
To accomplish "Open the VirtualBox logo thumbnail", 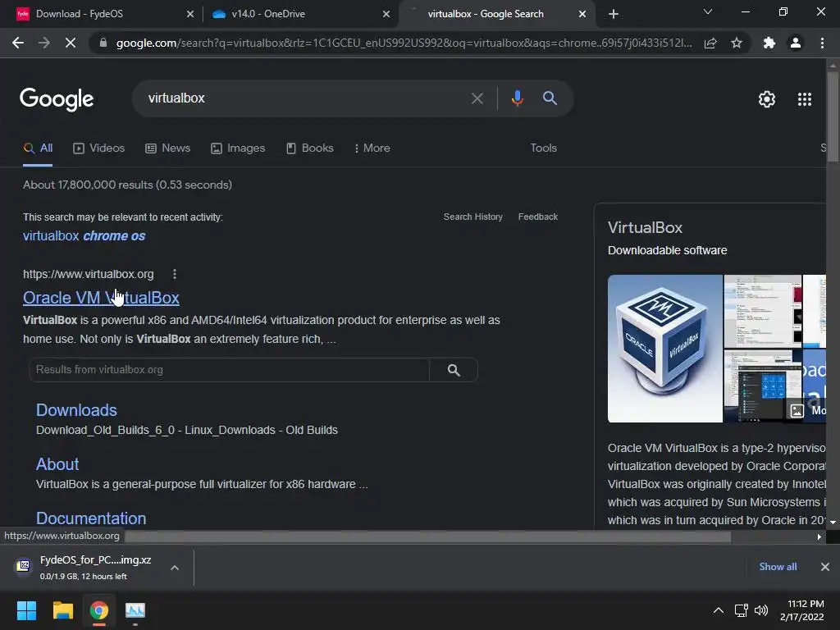I will pyautogui.click(x=664, y=349).
